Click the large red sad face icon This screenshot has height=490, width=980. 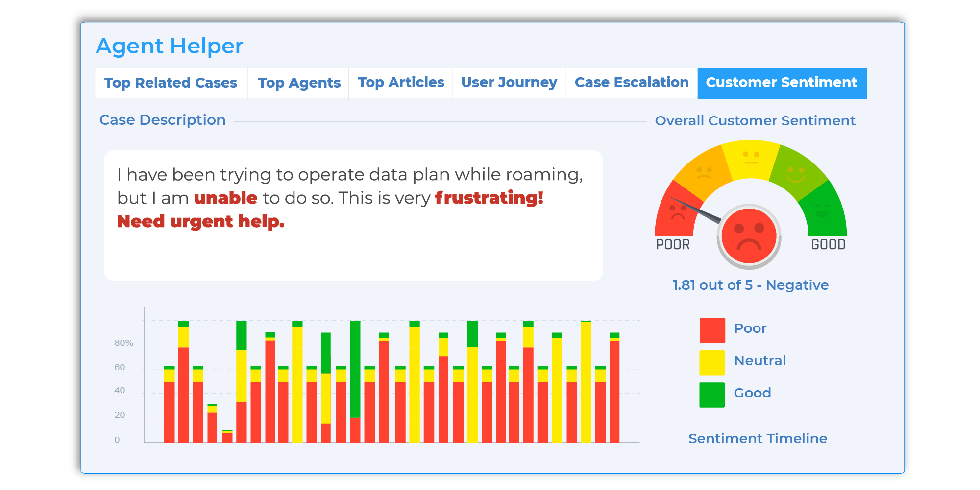tap(749, 236)
